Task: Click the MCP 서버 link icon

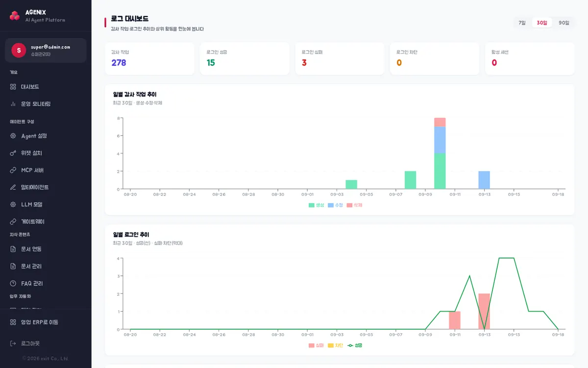Action: tap(13, 170)
